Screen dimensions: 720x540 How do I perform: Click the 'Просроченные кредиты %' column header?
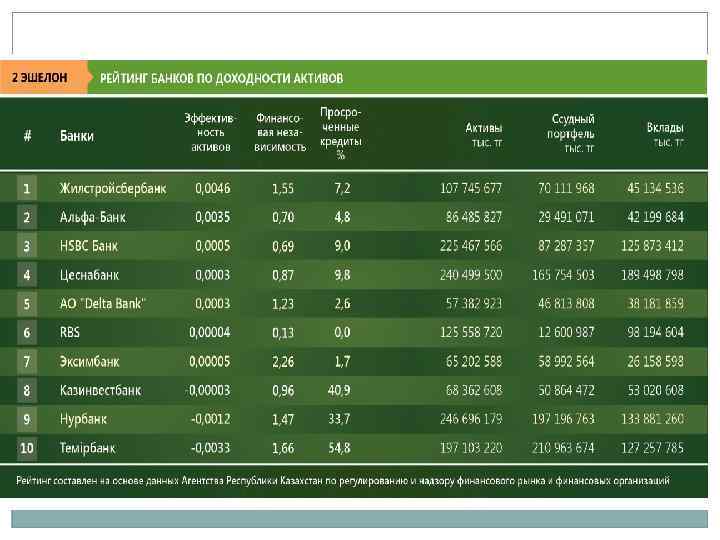pos(341,133)
